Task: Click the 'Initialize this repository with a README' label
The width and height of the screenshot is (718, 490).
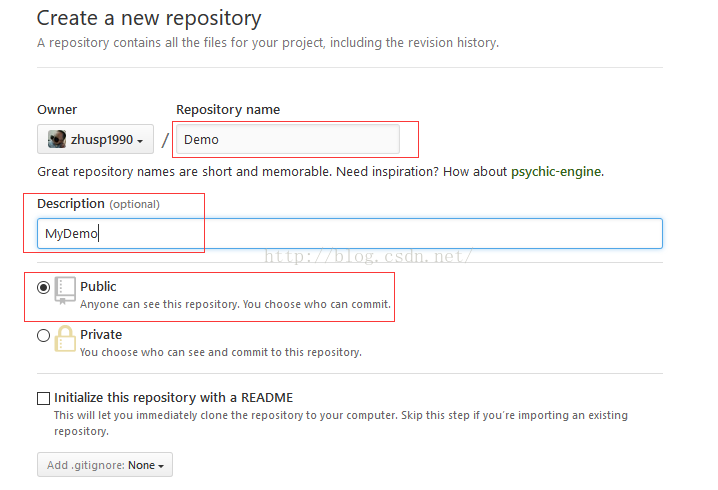Action: 174,397
